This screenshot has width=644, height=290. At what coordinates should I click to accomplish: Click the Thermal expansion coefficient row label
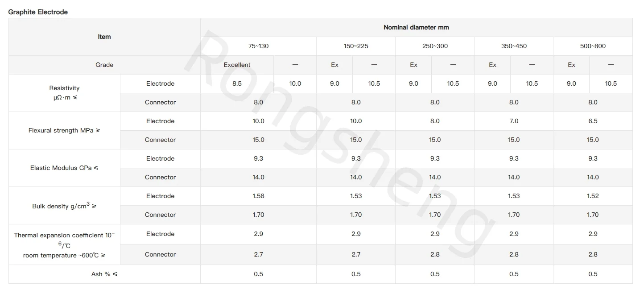tap(64, 245)
